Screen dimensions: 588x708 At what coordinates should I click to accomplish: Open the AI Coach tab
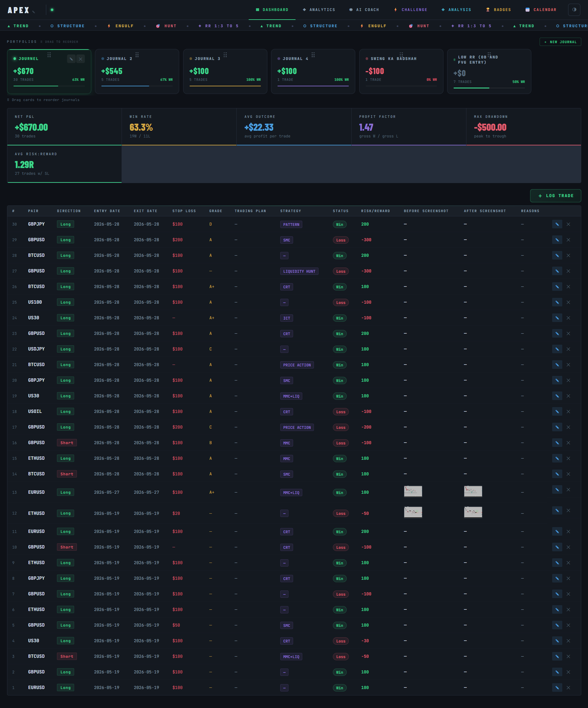tap(364, 10)
